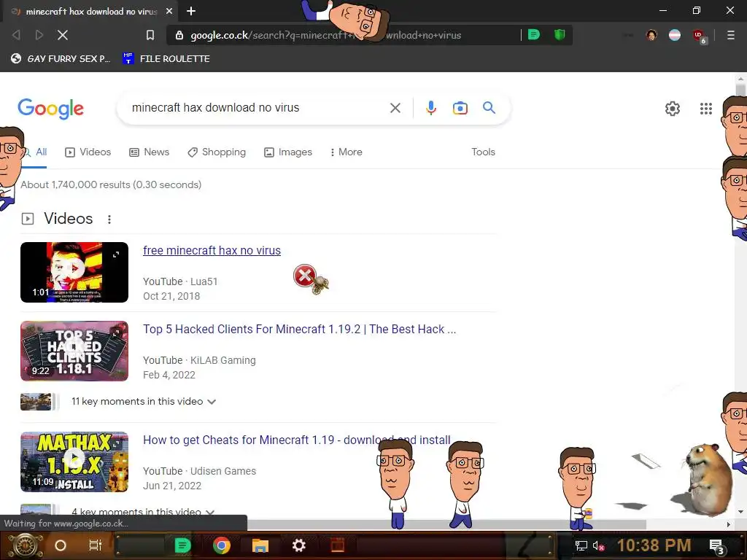The image size is (747, 560).
Task: Open the Videos section three-dot menu
Action: (x=109, y=219)
